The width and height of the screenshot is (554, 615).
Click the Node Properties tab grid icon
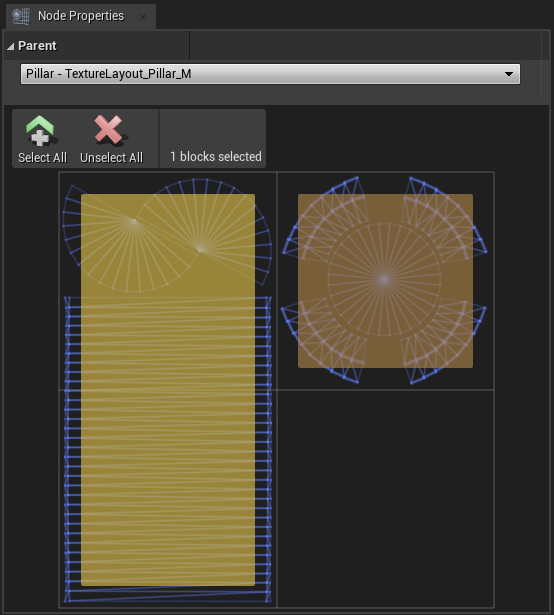(21, 16)
